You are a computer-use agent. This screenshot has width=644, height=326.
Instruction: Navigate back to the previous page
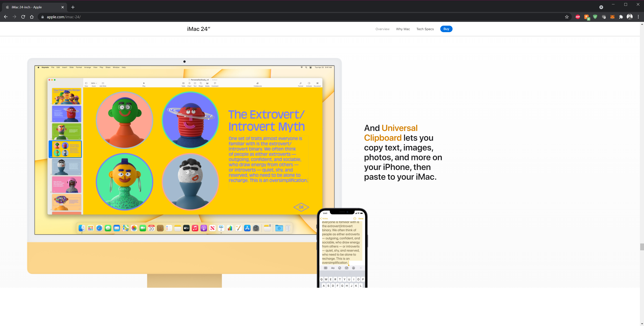point(6,17)
